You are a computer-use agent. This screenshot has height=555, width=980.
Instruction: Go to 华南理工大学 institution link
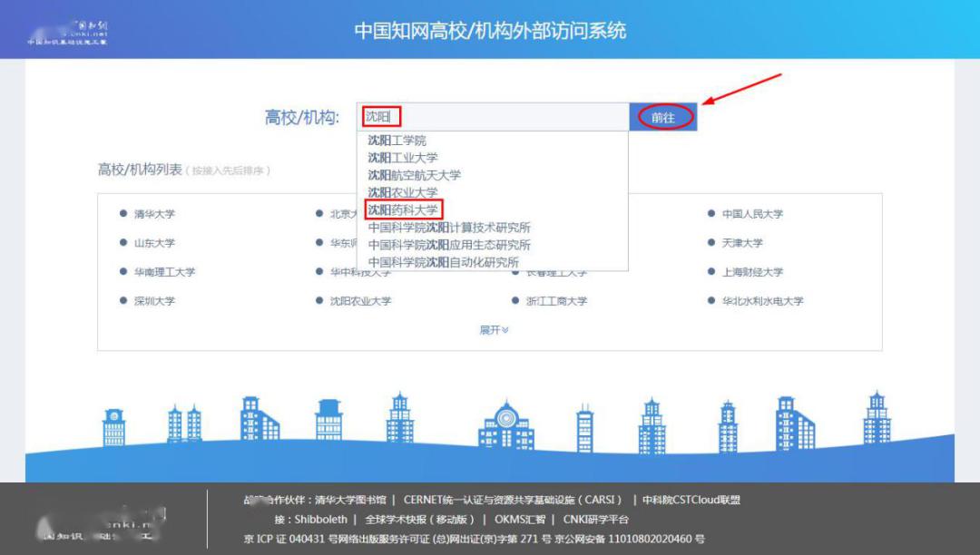pyautogui.click(x=164, y=272)
